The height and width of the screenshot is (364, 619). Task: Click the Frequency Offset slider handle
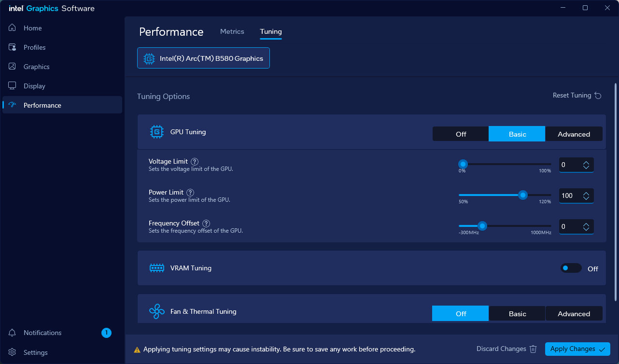point(482,226)
